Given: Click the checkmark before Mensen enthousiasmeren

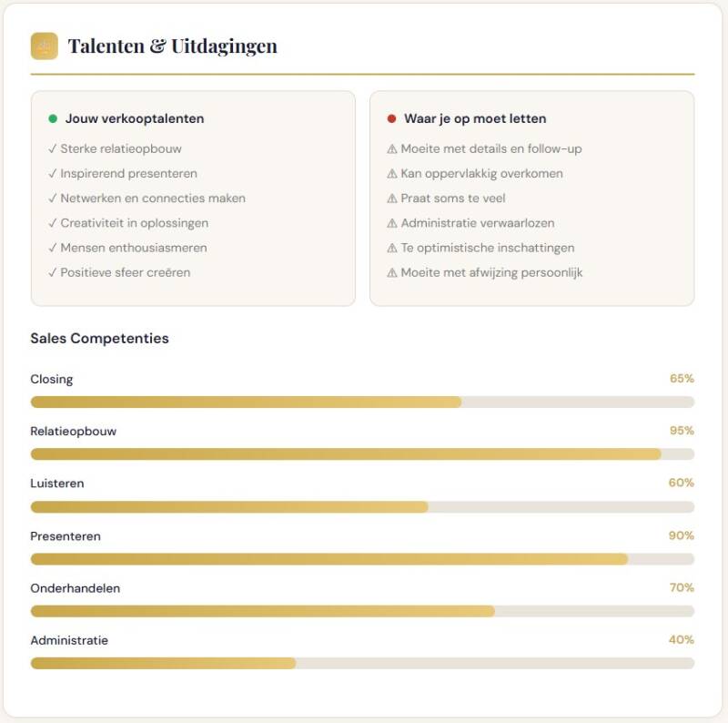Looking at the screenshot, I should [53, 248].
